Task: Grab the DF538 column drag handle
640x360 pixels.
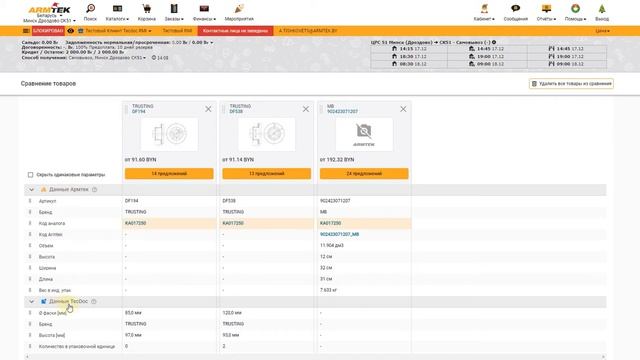Action: click(x=224, y=109)
